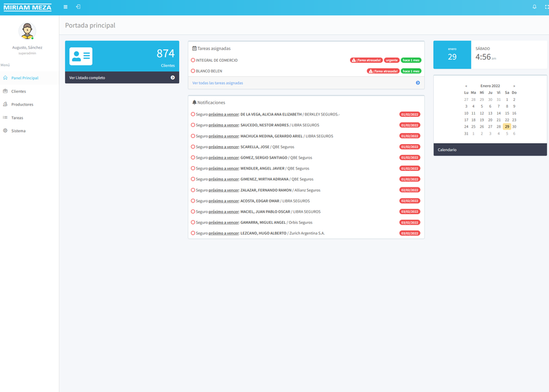The image size is (549, 392).
Task: Open ZALAZAR, FERNANDO RAMON notification
Action: (x=258, y=190)
